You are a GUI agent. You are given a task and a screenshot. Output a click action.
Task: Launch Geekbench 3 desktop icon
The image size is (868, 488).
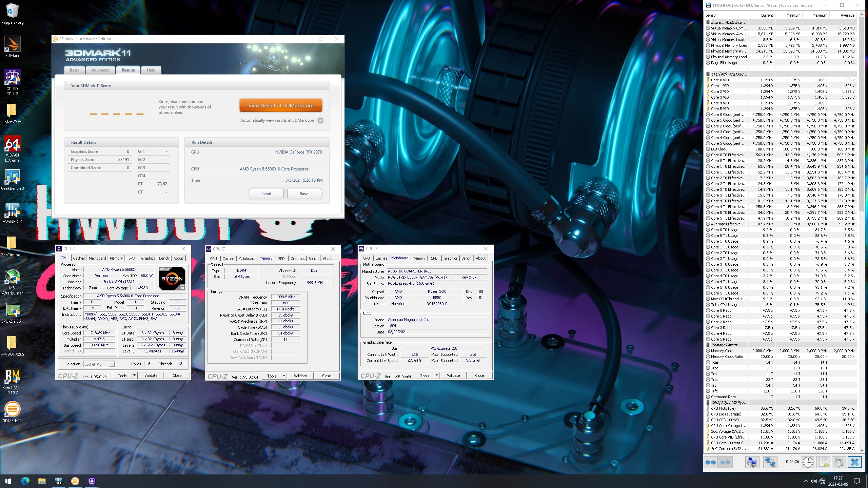click(12, 180)
